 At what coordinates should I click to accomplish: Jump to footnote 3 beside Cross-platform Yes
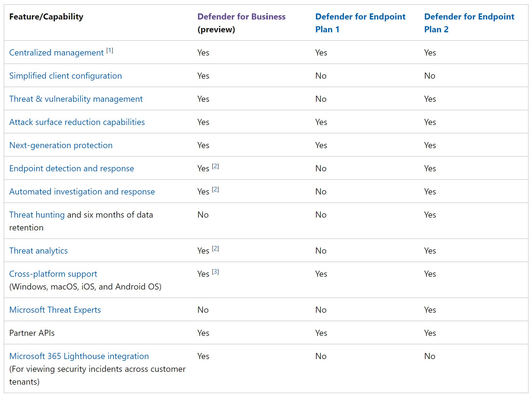pos(215,272)
